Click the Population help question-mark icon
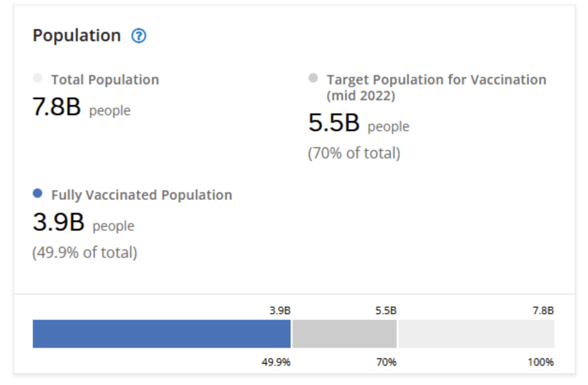The height and width of the screenshot is (385, 588). pos(139,36)
